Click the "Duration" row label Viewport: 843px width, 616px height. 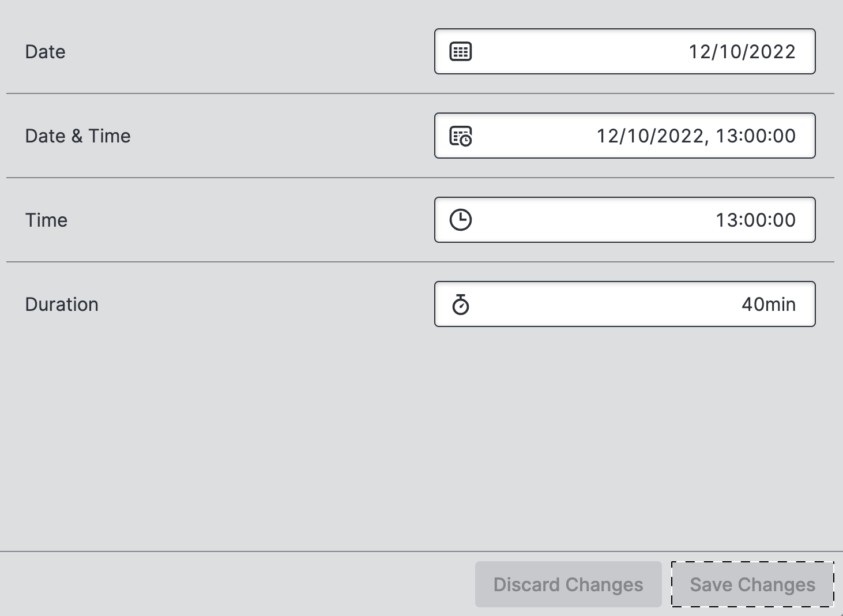[x=62, y=305]
